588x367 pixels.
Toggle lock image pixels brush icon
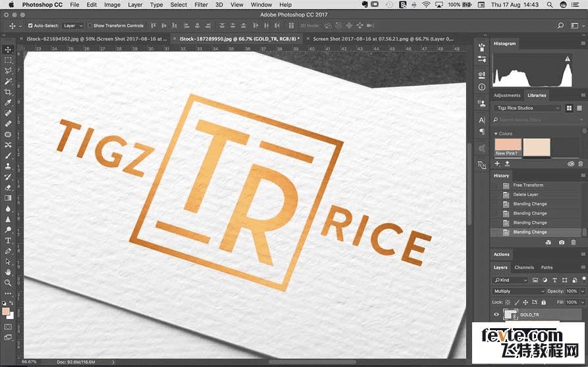[517, 302]
